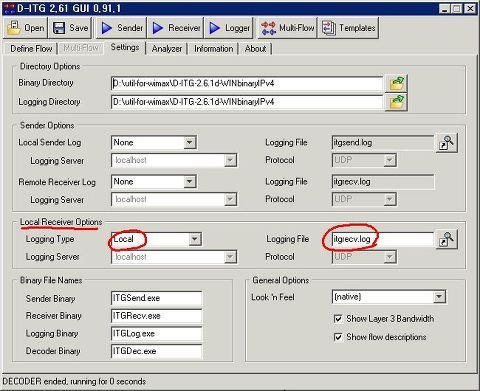This screenshot has width=480, height=391.
Task: Click the Receiver Binary ITGRecv.exe field
Action: 156,316
